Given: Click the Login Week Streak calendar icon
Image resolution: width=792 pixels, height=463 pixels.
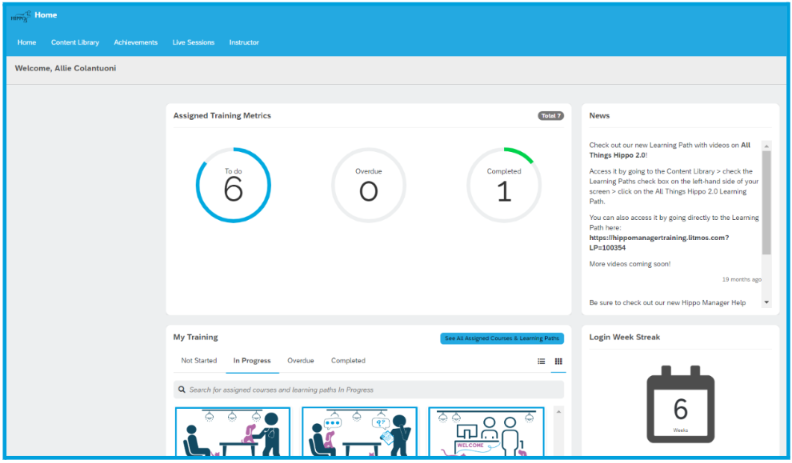Looking at the screenshot, I should (680, 404).
